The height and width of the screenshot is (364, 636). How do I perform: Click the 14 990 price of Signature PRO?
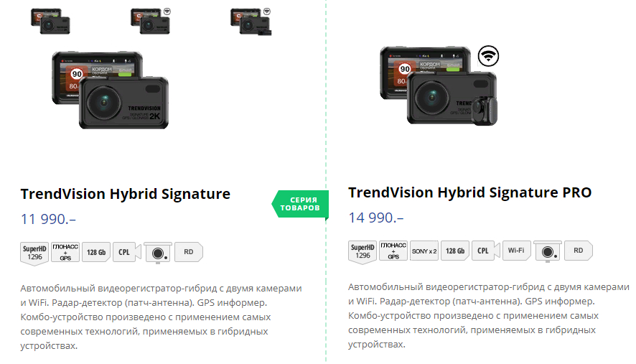click(x=376, y=218)
